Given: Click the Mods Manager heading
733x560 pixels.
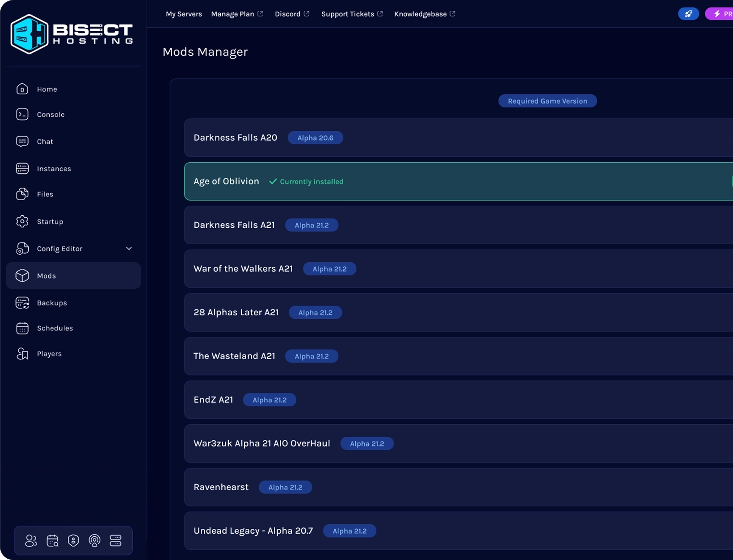Looking at the screenshot, I should click(x=205, y=52).
